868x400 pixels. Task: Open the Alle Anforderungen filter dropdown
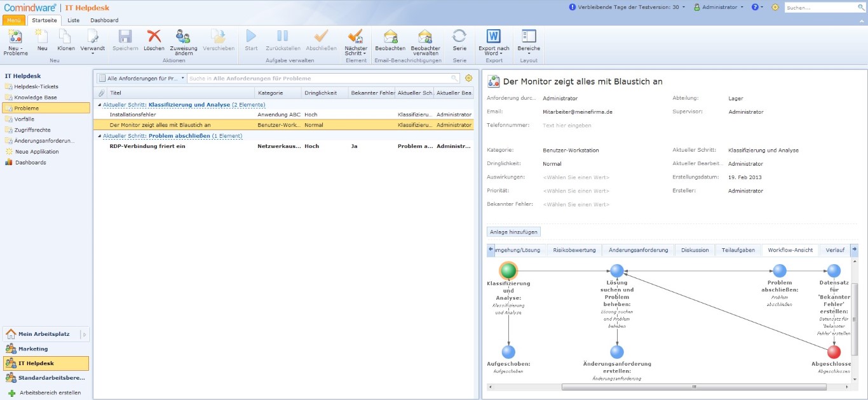point(141,78)
